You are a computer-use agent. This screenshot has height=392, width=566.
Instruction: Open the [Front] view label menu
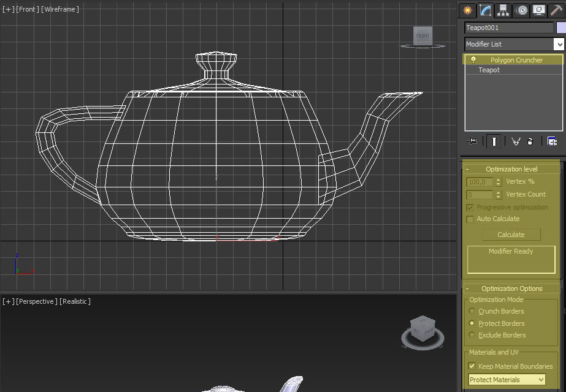(x=28, y=9)
